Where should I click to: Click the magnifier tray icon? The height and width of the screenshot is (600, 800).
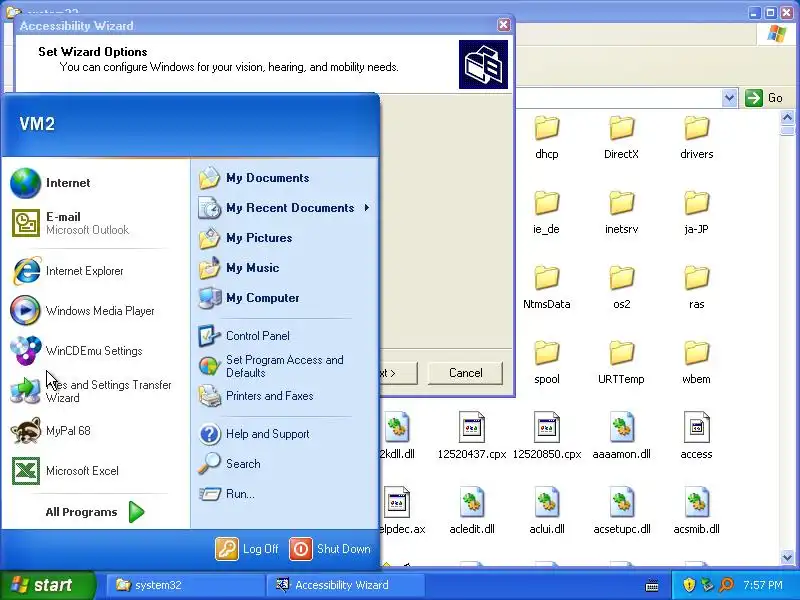tap(726, 585)
